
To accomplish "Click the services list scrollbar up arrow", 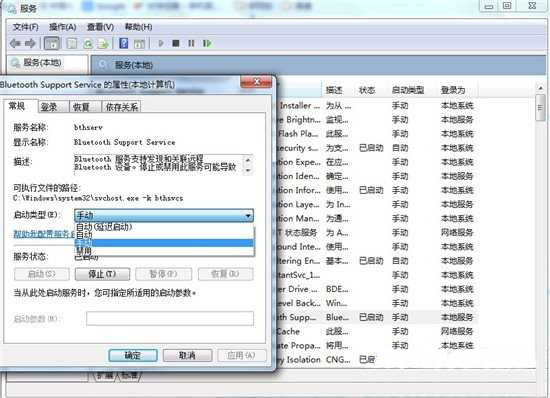I will tap(541, 88).
